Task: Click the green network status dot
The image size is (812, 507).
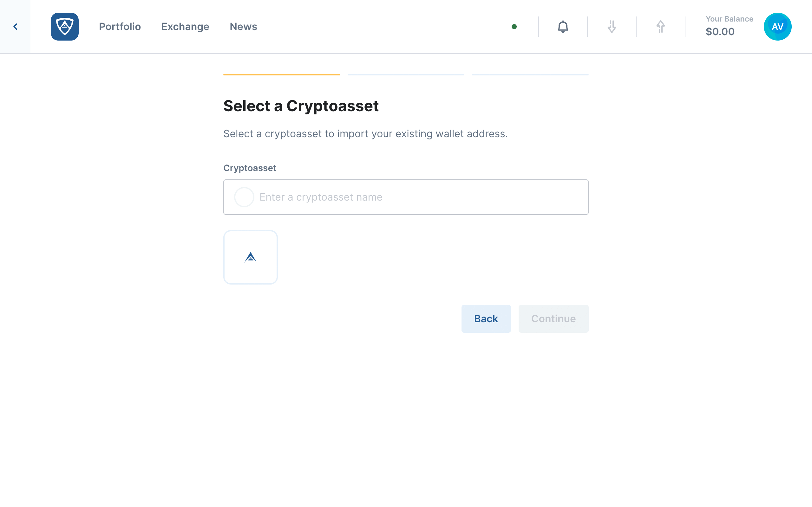Action: [x=514, y=27]
